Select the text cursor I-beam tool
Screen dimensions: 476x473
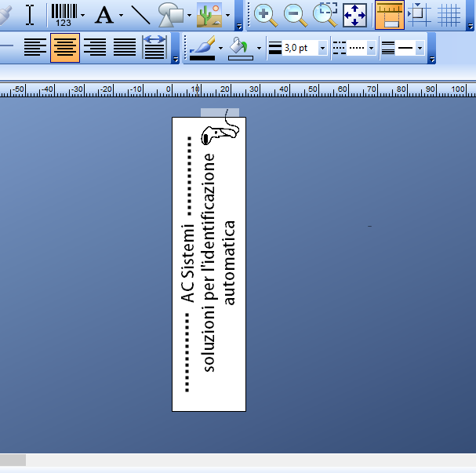(x=30, y=15)
